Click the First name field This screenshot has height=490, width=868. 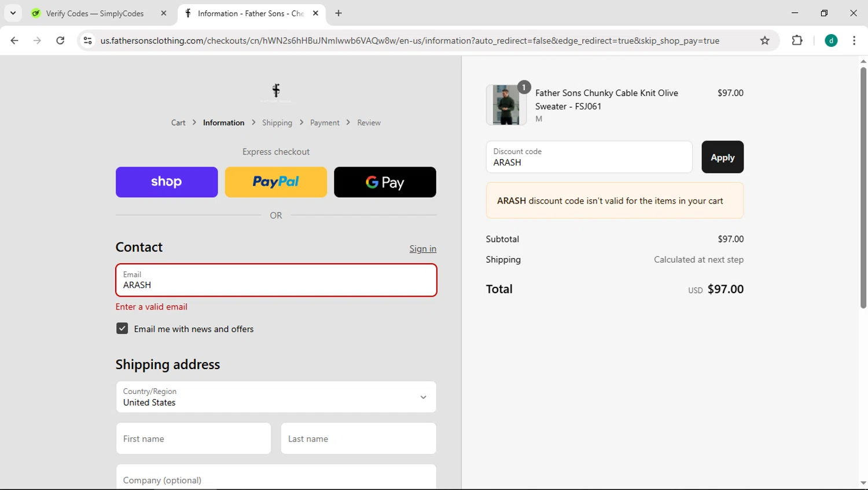[193, 439]
